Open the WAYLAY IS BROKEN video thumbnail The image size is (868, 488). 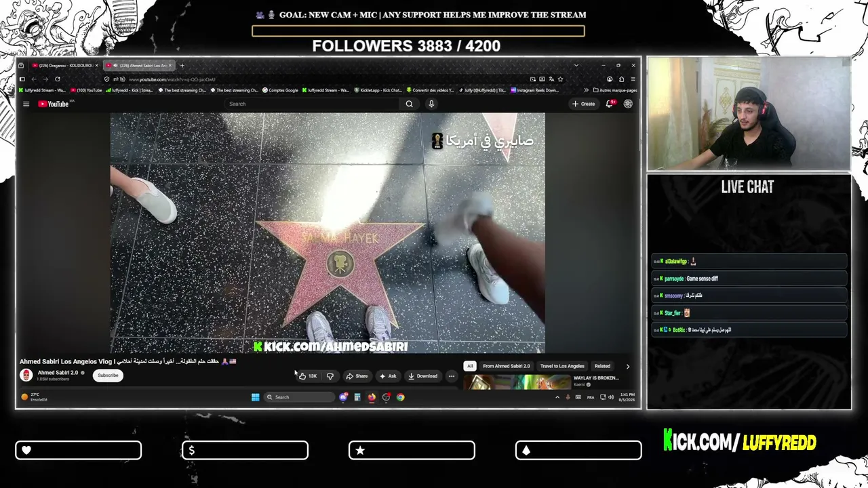click(x=517, y=382)
